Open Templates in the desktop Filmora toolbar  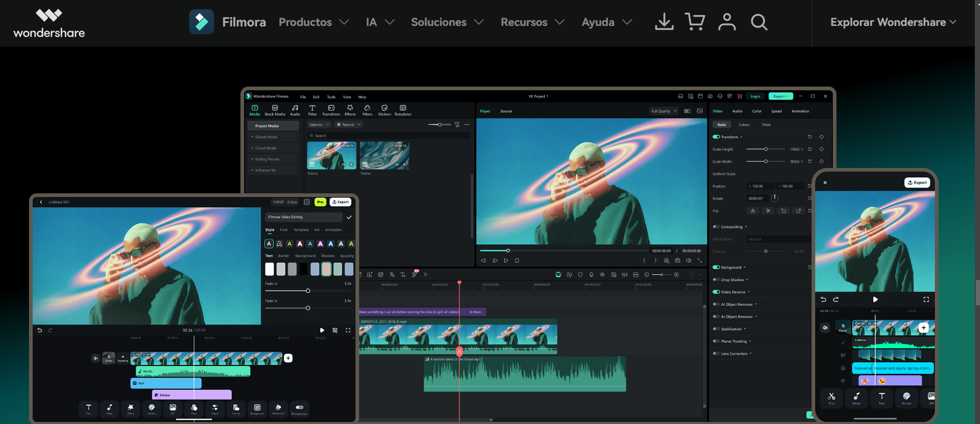tap(403, 110)
